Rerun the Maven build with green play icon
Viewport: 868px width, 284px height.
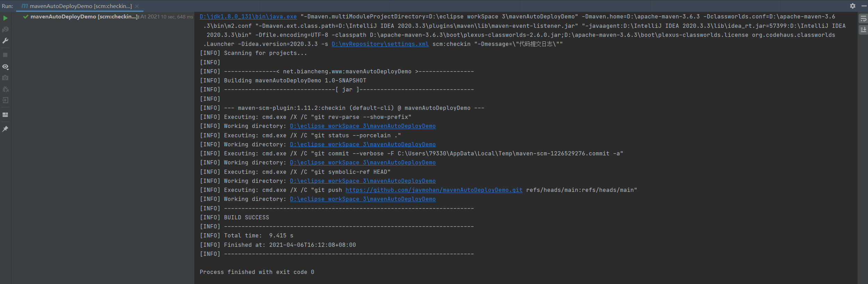[5, 18]
